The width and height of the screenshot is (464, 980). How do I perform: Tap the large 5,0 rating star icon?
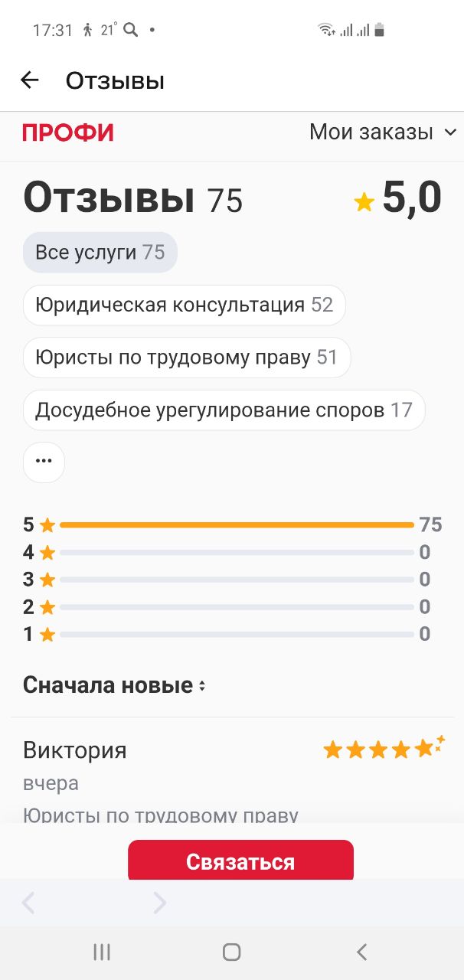[x=364, y=202]
